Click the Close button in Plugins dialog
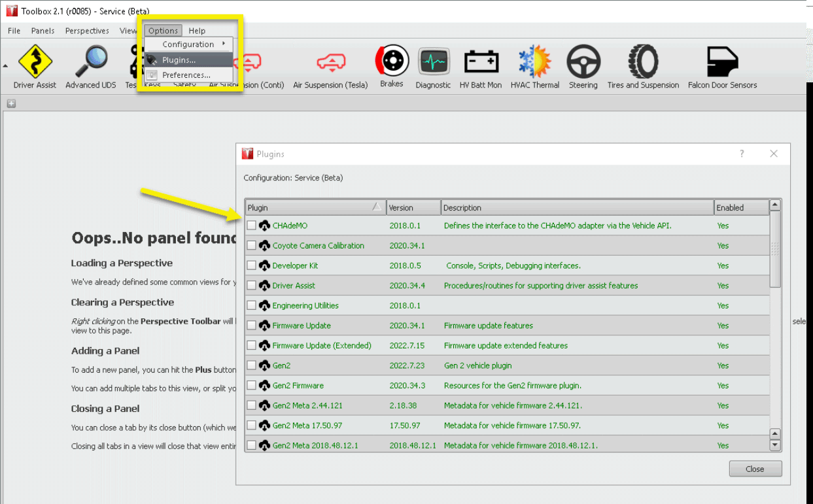This screenshot has width=813, height=504. (x=755, y=469)
